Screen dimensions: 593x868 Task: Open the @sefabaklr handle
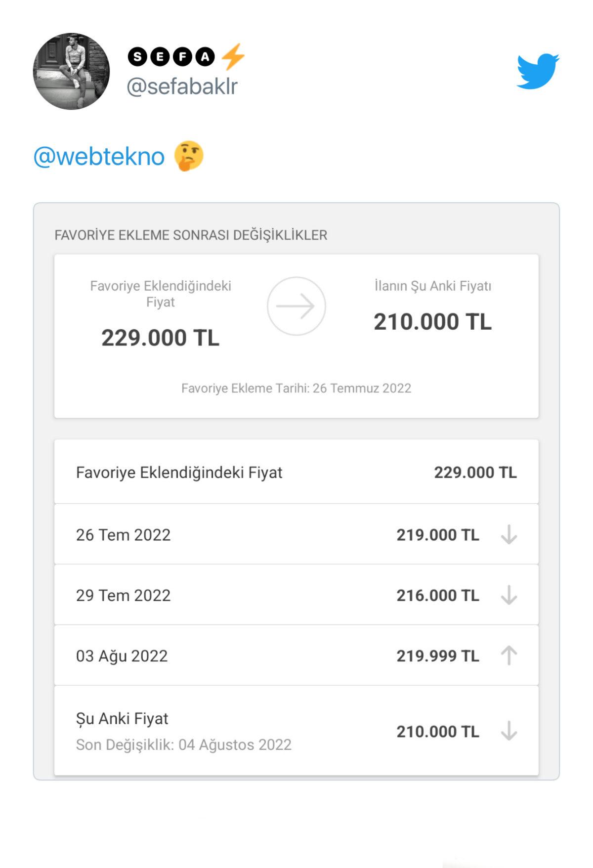point(182,87)
